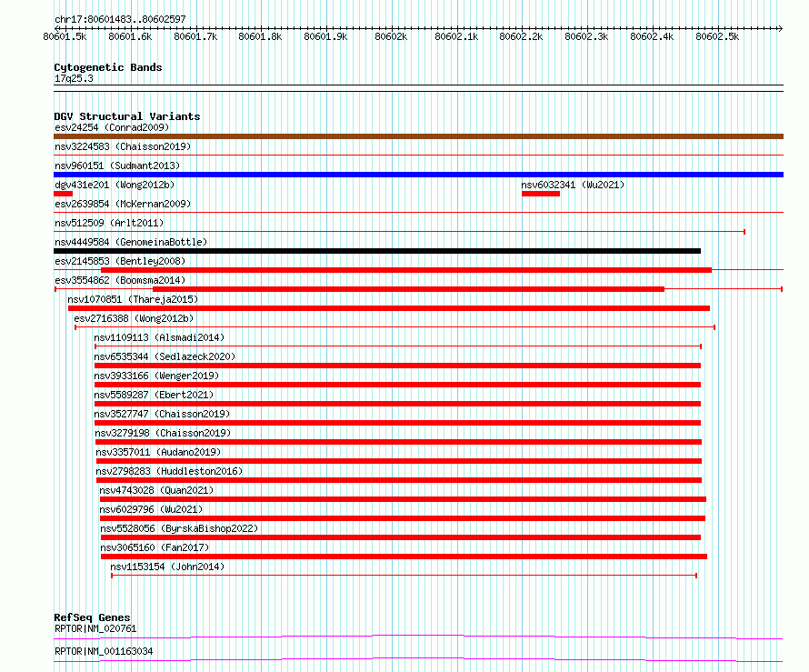The width and height of the screenshot is (809, 672).
Task: Select the red nsv3527747 variant bar
Action: pos(397,423)
